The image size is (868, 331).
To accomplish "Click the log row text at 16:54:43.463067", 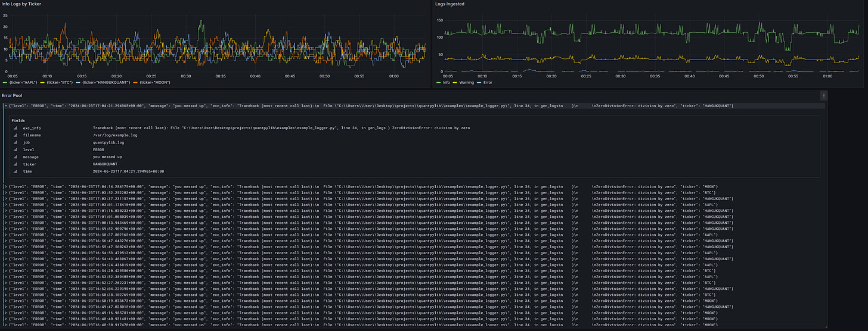I will click(x=370, y=259).
